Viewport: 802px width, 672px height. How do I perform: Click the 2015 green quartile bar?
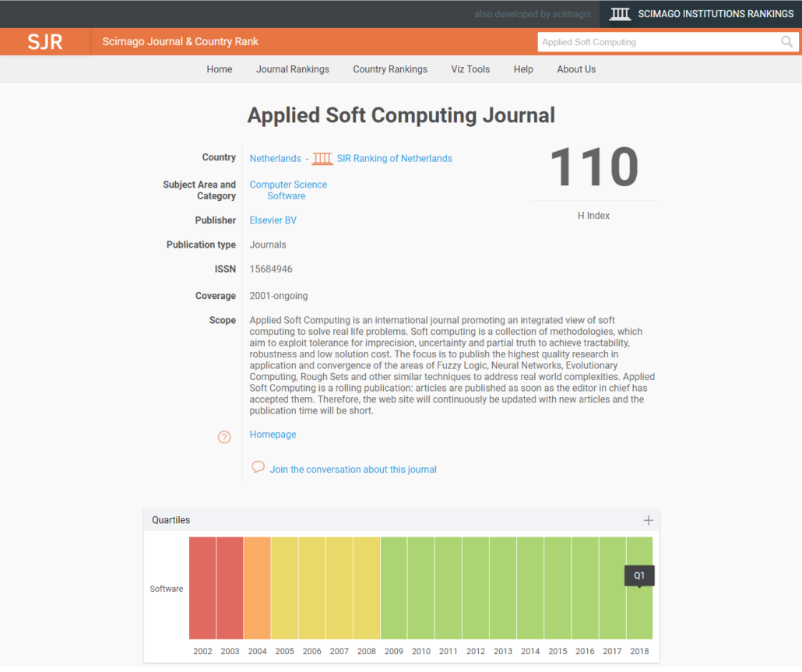tap(558, 588)
